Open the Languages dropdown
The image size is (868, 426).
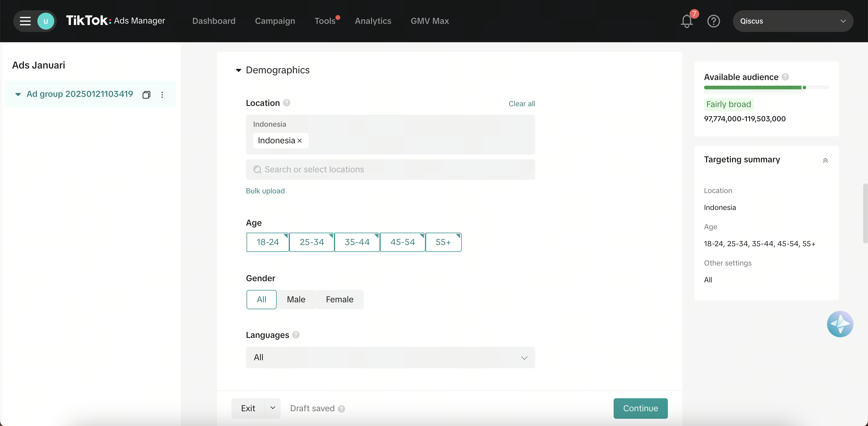tap(390, 358)
